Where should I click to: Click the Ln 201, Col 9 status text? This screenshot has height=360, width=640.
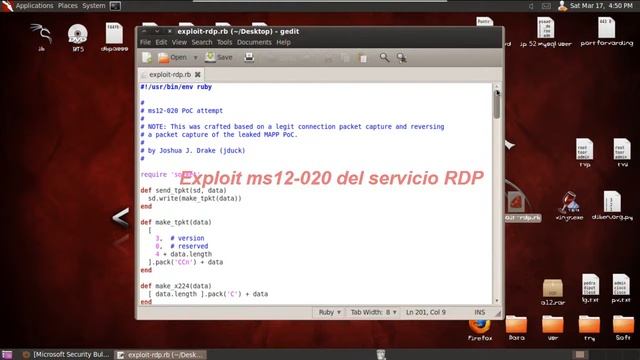click(426, 312)
